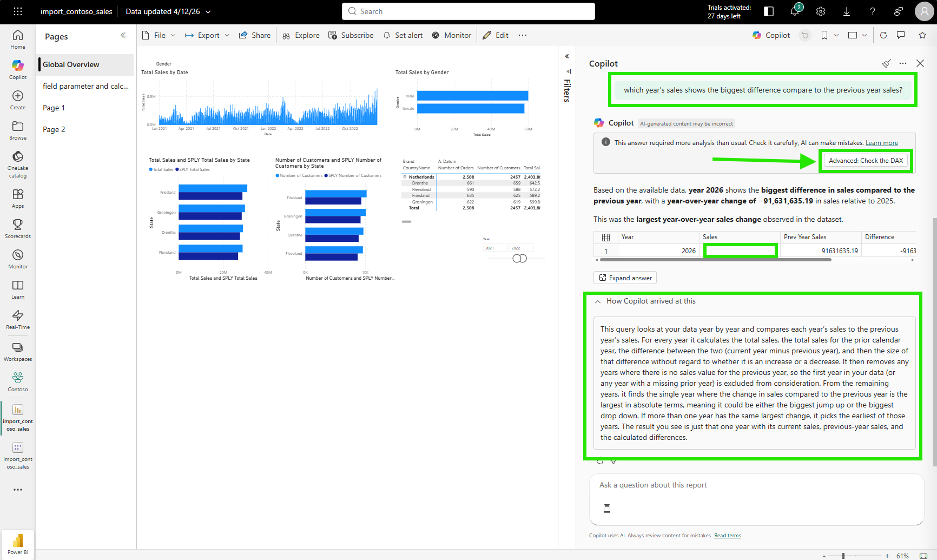
Task: Open Apps from the left navigation
Action: 18,199
